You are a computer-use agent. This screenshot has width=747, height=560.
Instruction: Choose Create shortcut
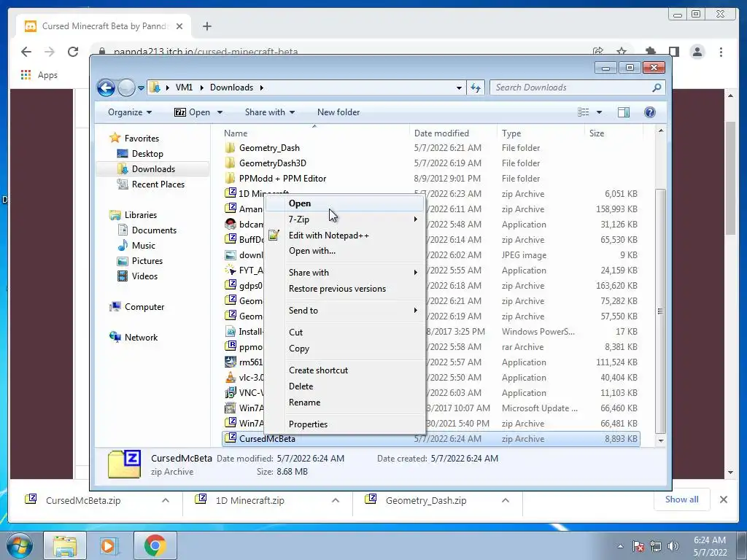344,370
